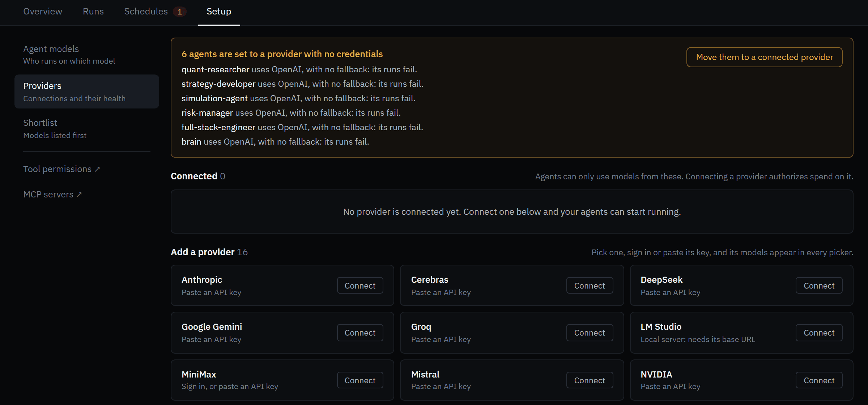Click the Schedules count badge showing 1

click(x=180, y=12)
